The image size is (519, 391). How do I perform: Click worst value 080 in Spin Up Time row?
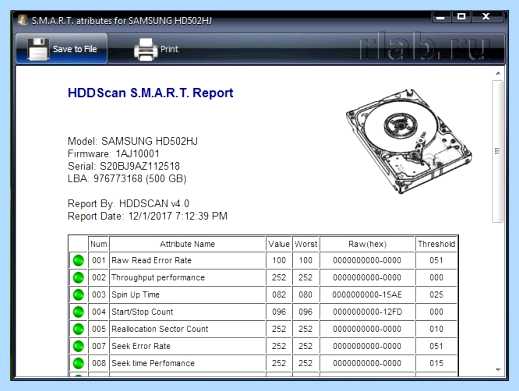[x=305, y=295]
